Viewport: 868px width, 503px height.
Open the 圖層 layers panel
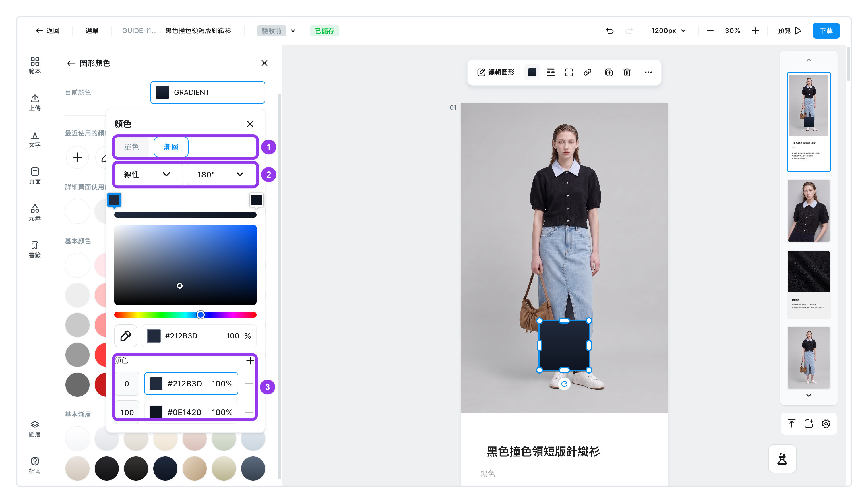pos(35,429)
